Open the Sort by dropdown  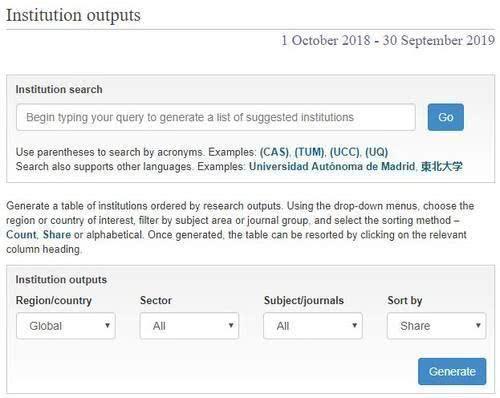(436, 326)
